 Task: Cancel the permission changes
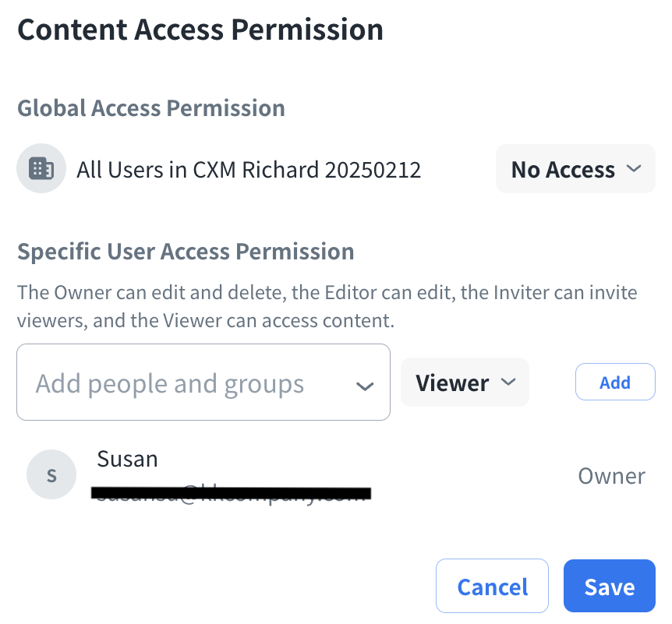pos(492,587)
